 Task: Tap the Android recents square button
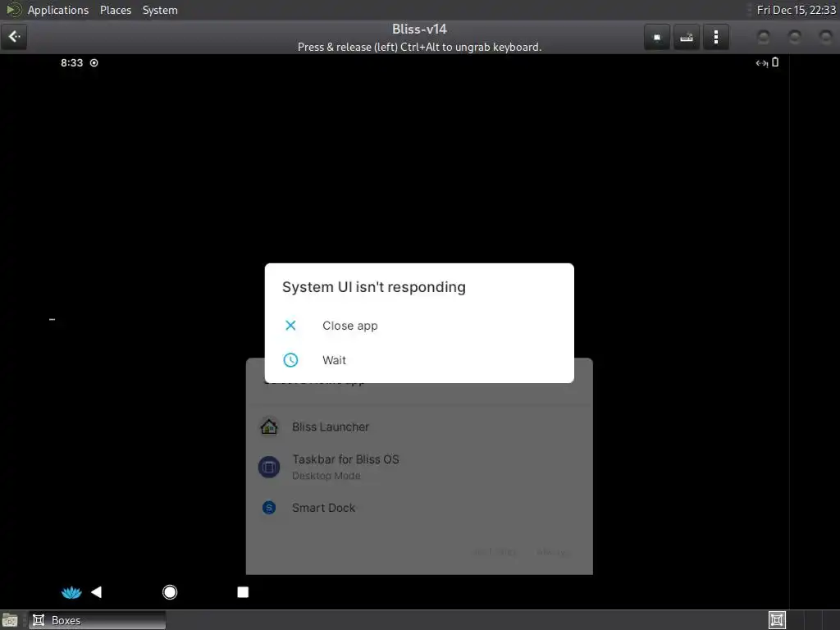[x=243, y=592]
